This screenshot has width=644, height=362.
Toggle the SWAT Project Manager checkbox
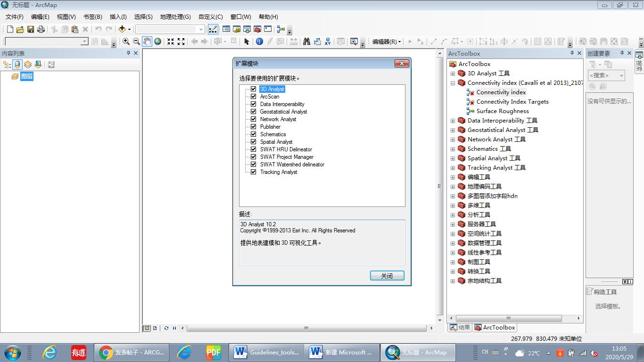coord(254,157)
